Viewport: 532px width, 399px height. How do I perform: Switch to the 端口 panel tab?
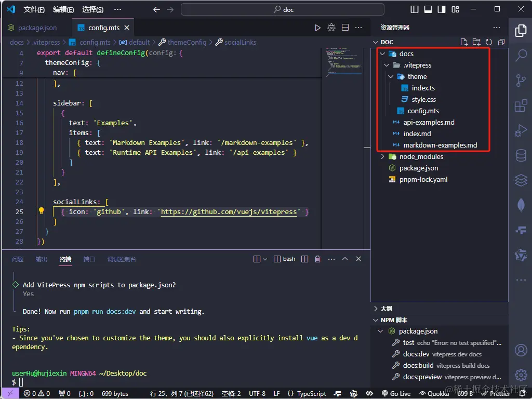coord(89,259)
